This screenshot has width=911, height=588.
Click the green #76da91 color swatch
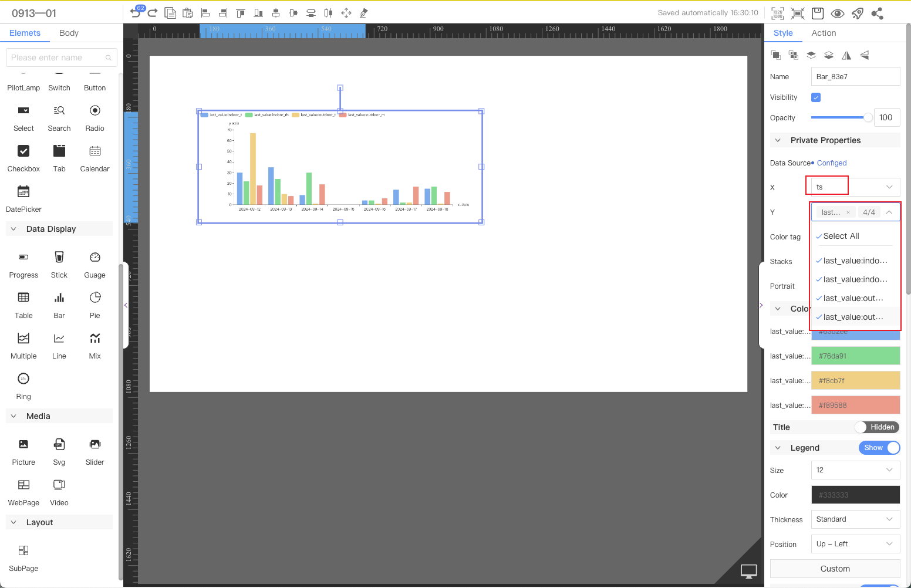tap(855, 356)
